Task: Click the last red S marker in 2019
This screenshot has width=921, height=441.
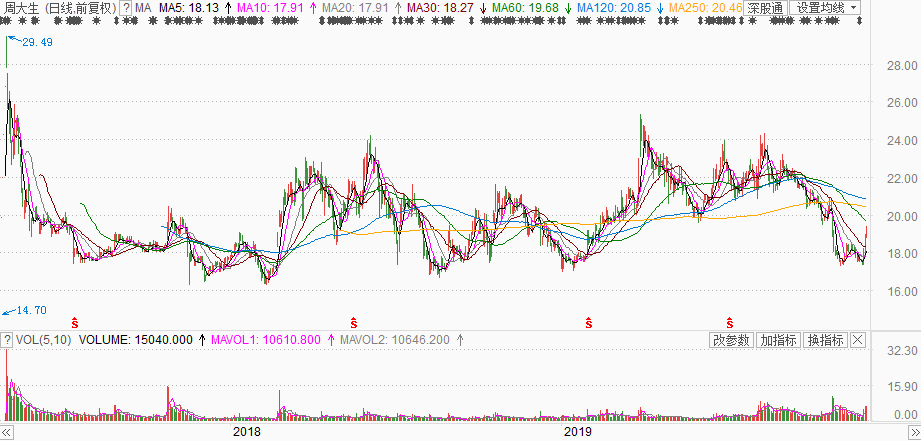Action: click(x=730, y=323)
